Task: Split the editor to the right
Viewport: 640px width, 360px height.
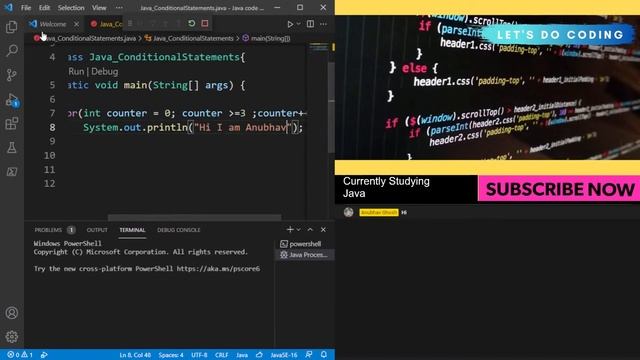Action: (310, 24)
